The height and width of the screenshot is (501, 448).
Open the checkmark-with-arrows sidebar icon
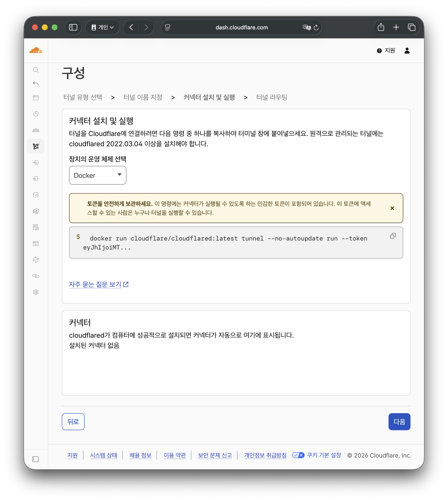(36, 195)
